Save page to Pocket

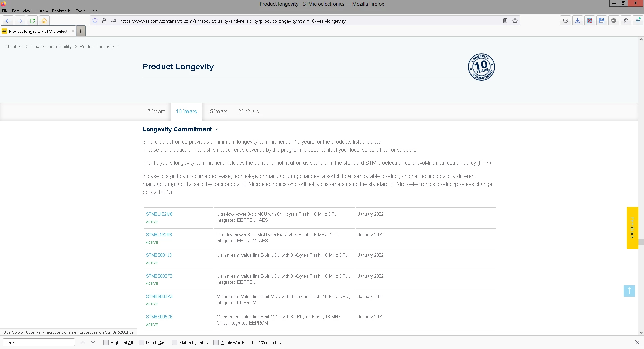coord(566,21)
